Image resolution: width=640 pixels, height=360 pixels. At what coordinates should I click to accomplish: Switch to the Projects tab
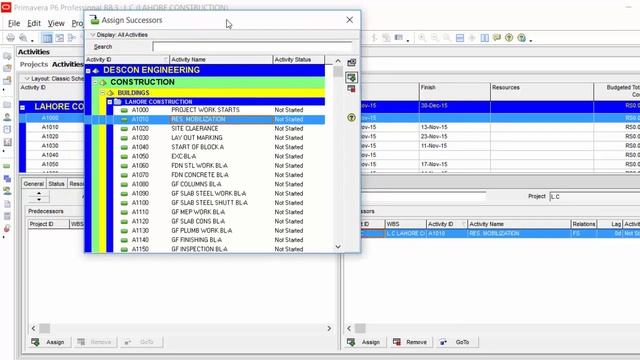tap(34, 64)
